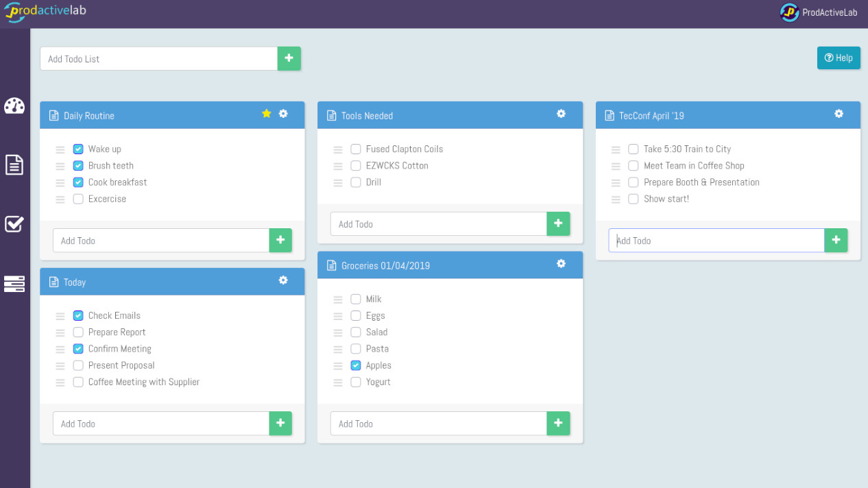Check the Excercise todo
This screenshot has width=868, height=488.
(x=78, y=199)
